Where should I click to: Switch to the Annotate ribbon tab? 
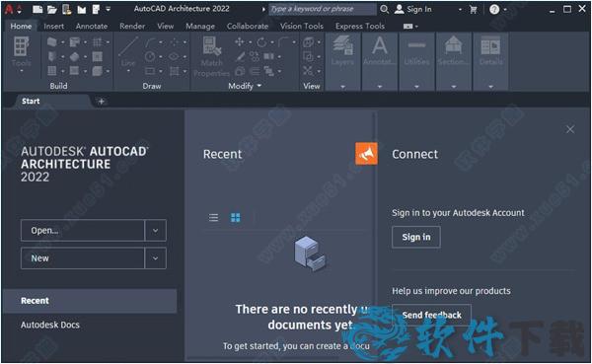coord(92,26)
